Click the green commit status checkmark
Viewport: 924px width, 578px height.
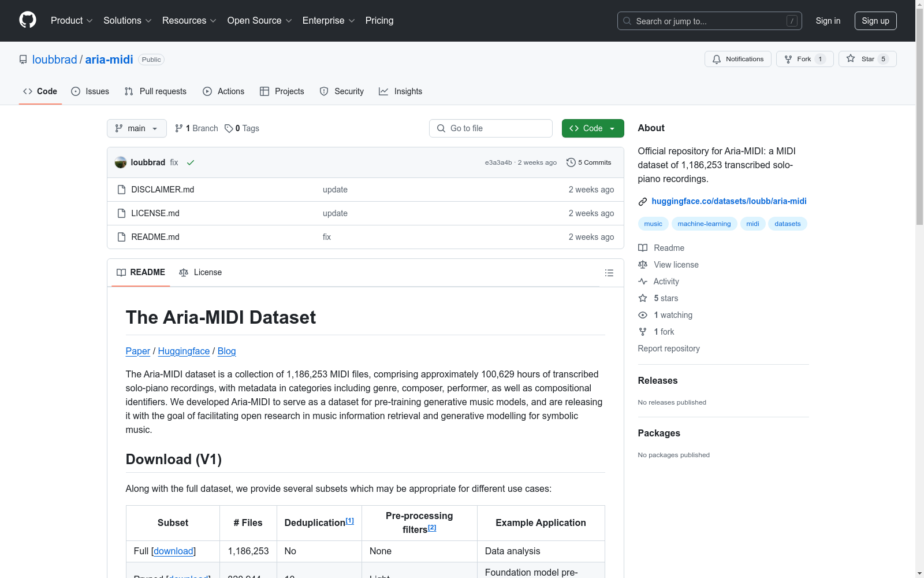(191, 162)
